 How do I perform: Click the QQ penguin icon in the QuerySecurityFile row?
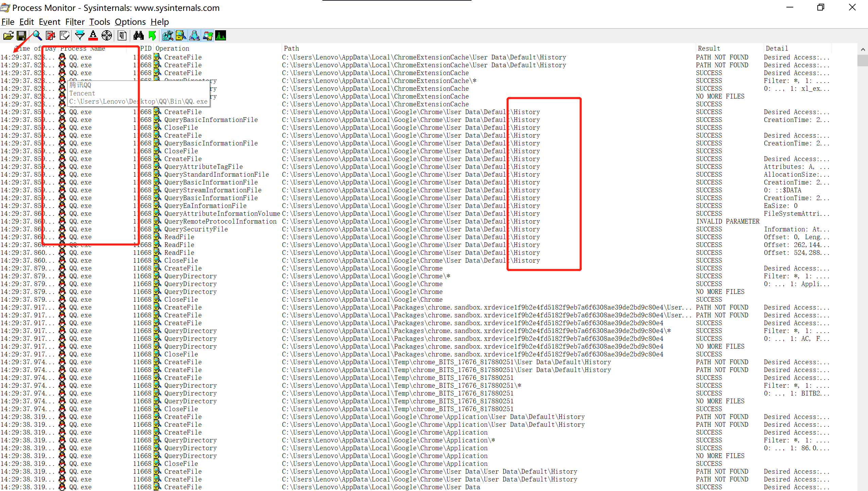click(62, 229)
